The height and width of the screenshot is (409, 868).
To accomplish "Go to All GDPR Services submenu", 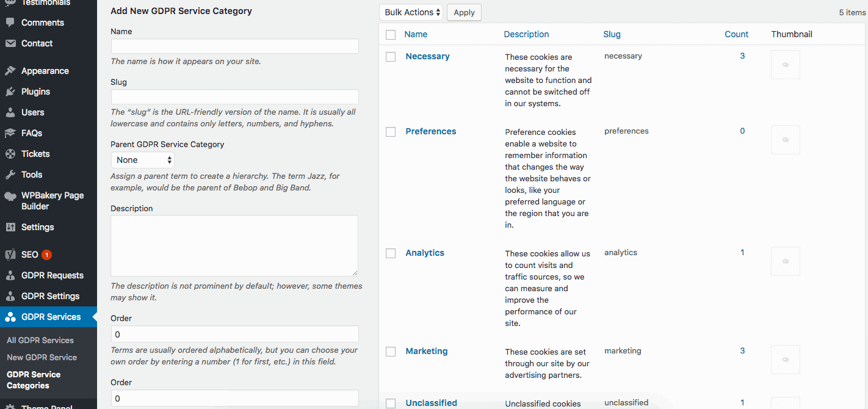I will coord(40,340).
